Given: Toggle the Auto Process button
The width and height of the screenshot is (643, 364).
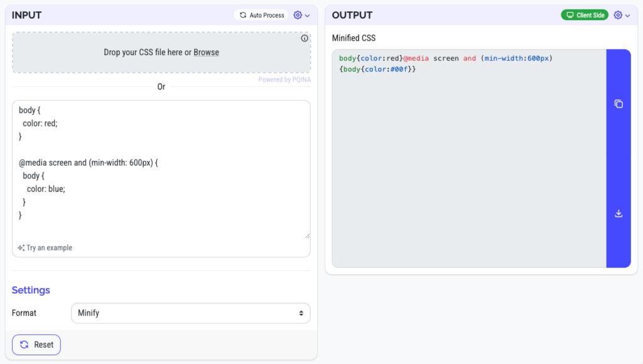Looking at the screenshot, I should pyautogui.click(x=262, y=15).
